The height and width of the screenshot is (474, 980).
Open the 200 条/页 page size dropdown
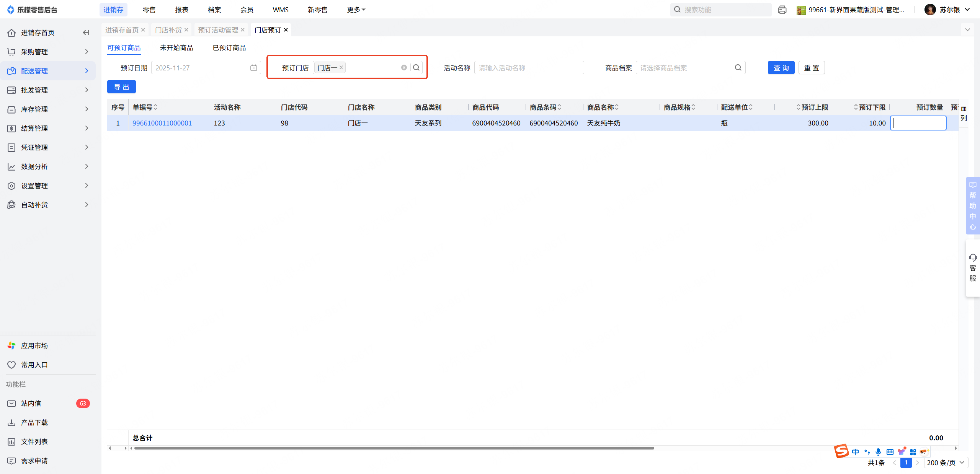[x=945, y=463]
